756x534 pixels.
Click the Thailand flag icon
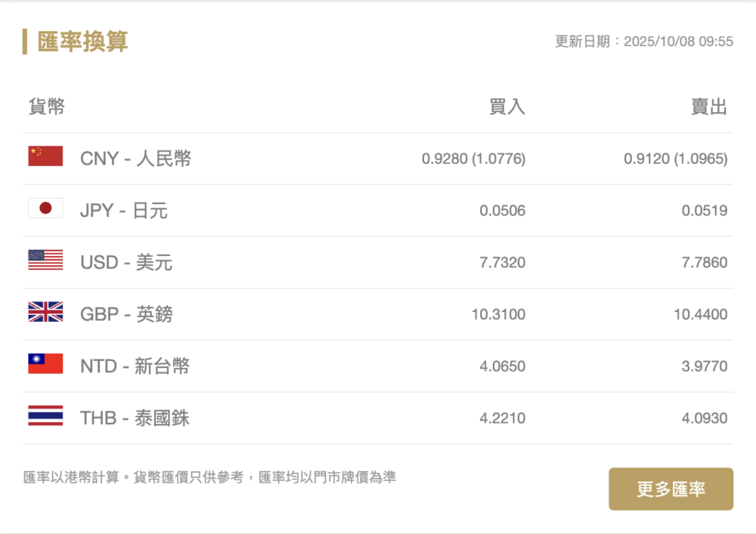point(45,416)
